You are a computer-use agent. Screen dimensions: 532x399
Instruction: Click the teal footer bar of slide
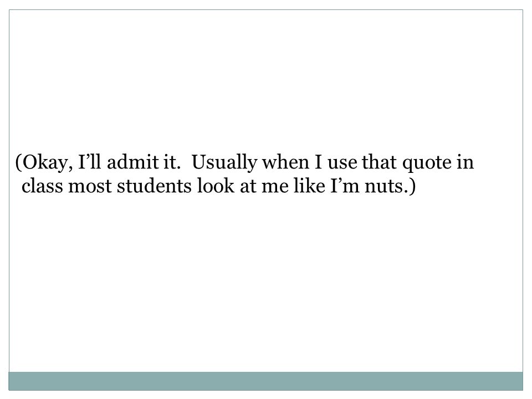coord(265,381)
